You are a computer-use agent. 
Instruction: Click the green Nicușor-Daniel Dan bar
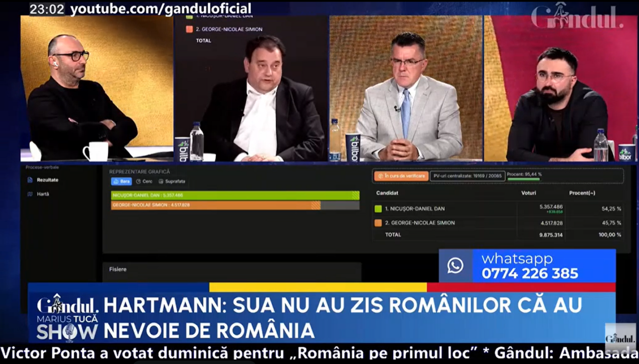point(235,195)
